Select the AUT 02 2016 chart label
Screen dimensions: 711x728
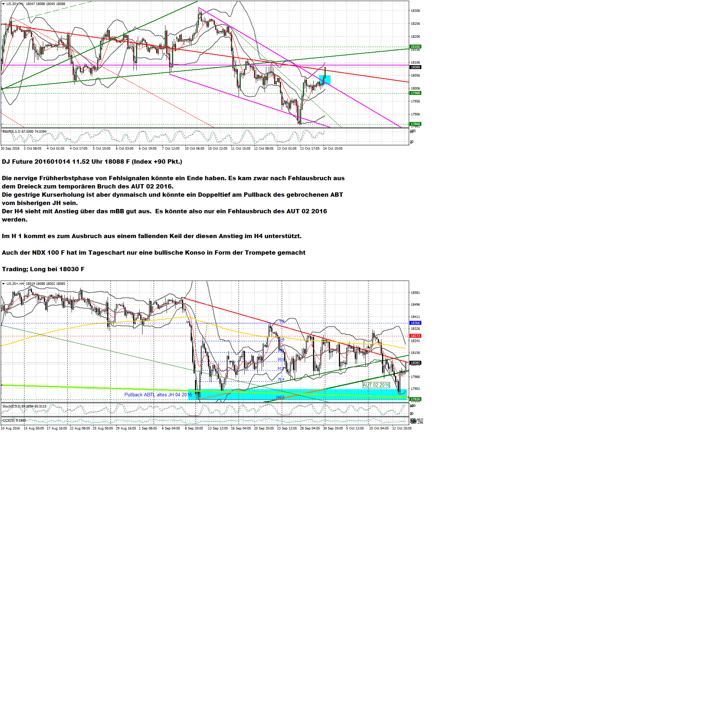376,385
